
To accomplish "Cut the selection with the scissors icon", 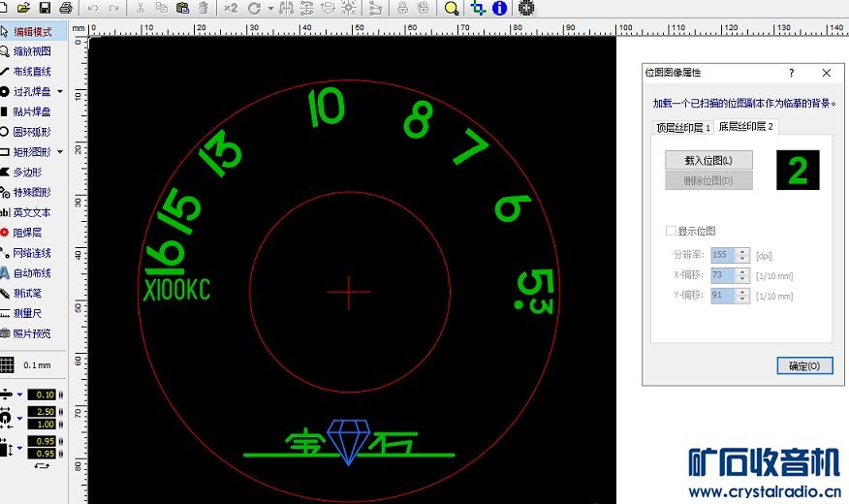I will [141, 8].
